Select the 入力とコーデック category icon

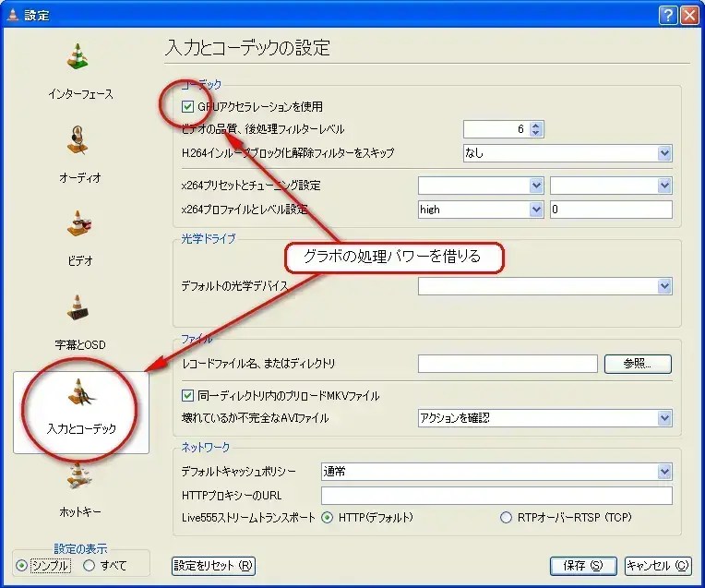81,392
